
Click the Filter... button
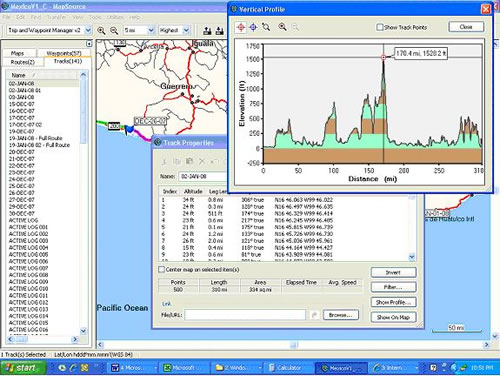(x=393, y=287)
